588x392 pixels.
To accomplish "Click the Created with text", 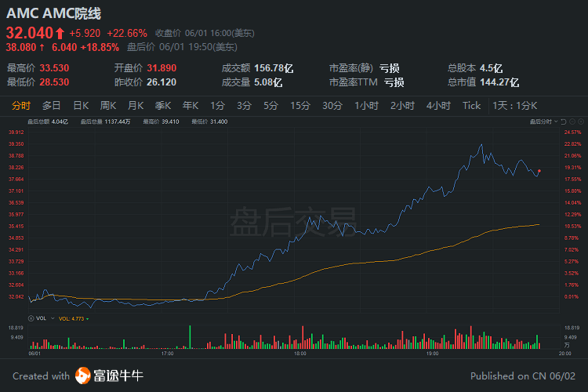I will [42, 376].
